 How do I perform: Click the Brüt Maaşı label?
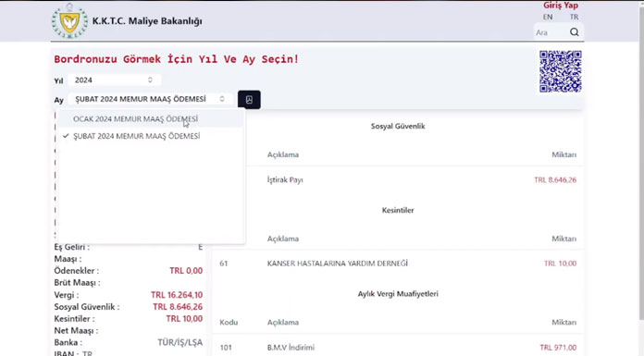pyautogui.click(x=77, y=283)
